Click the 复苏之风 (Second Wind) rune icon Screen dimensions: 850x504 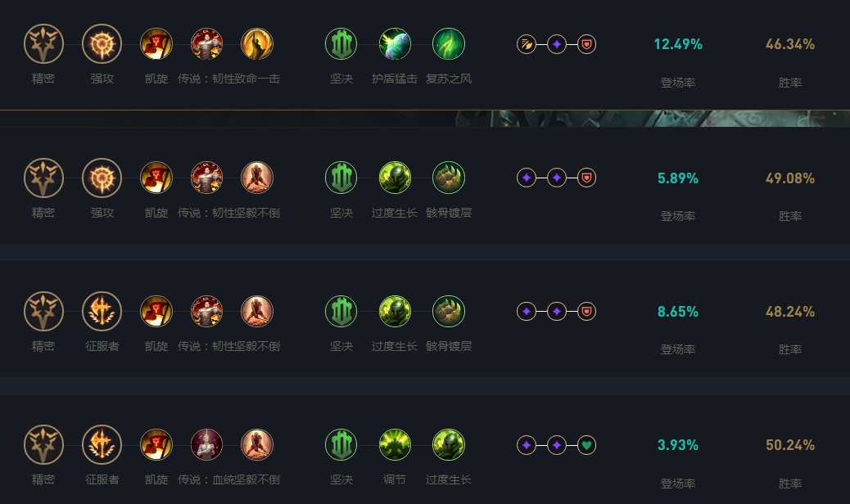point(449,44)
